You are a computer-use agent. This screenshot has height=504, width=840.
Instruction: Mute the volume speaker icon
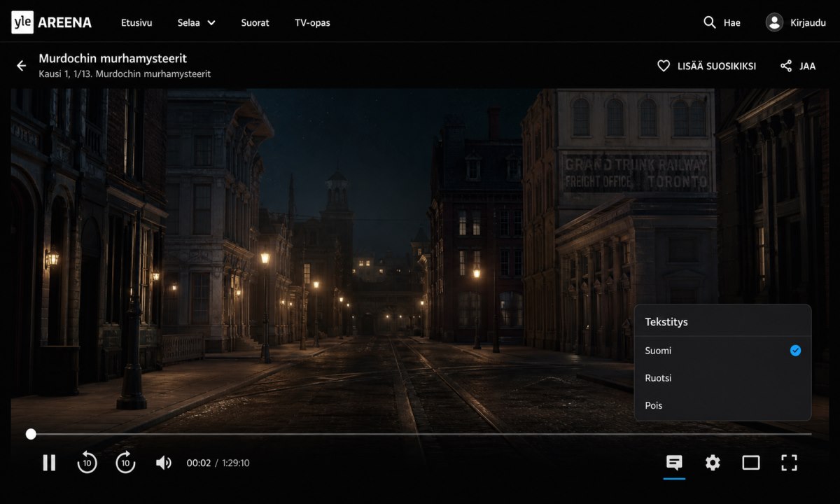click(x=163, y=463)
